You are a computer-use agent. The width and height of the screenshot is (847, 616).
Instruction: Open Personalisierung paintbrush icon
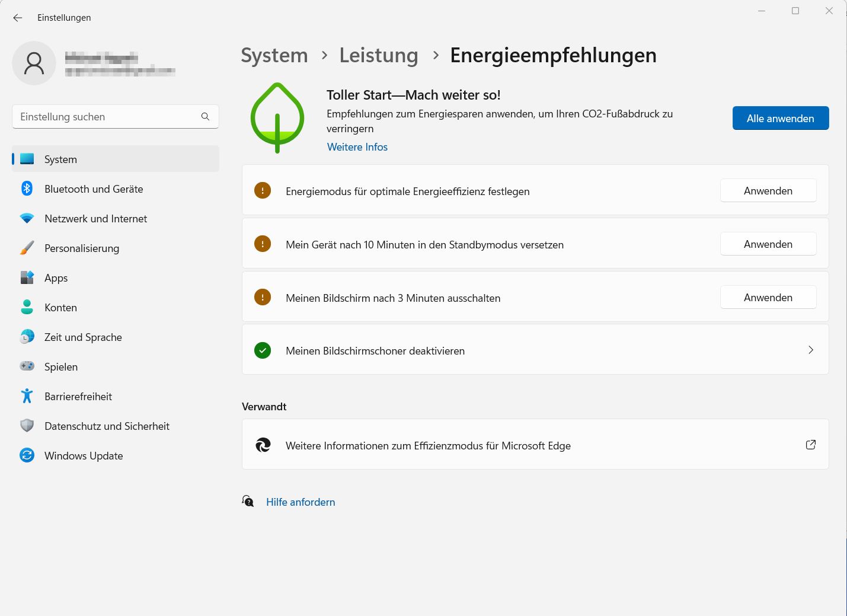[27, 248]
